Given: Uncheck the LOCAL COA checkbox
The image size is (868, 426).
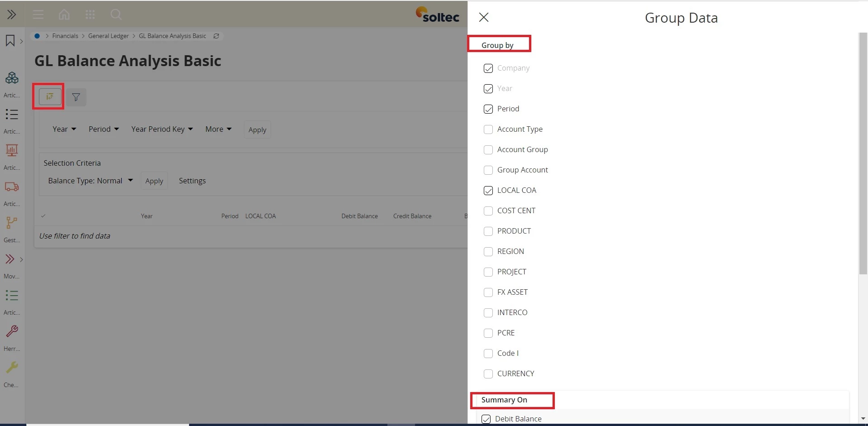Looking at the screenshot, I should tap(488, 191).
